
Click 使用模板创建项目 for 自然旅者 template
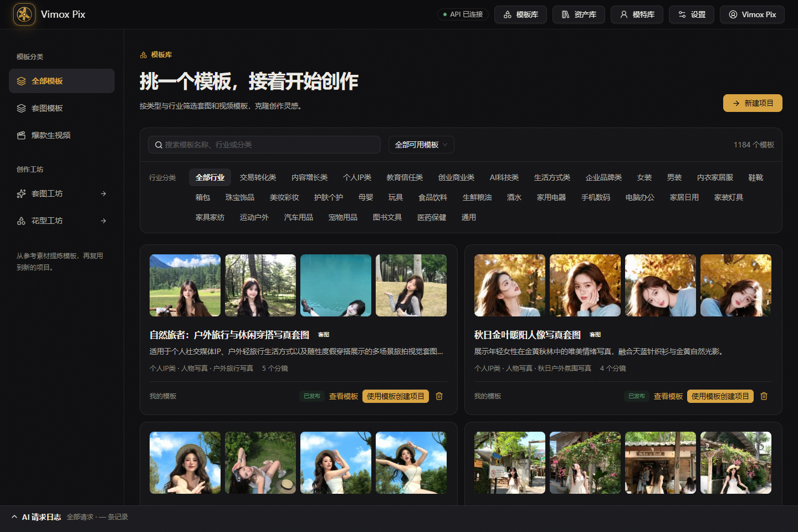click(x=396, y=396)
